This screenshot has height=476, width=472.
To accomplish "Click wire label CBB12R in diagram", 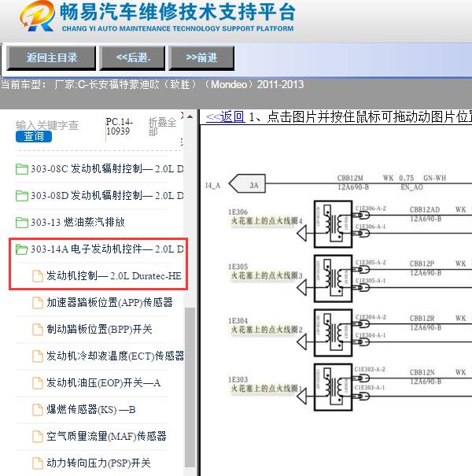I will click(422, 318).
